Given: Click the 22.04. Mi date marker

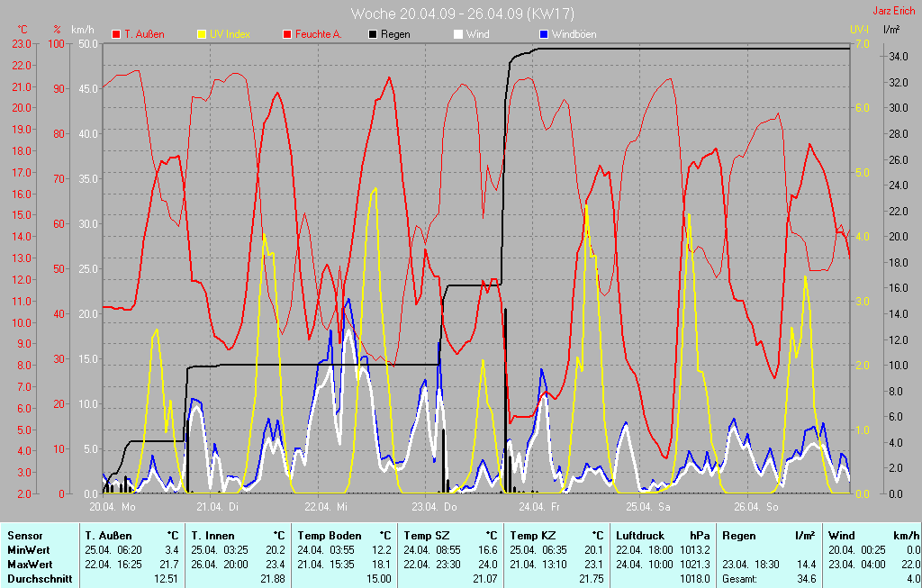Looking at the screenshot, I should pos(325,506).
